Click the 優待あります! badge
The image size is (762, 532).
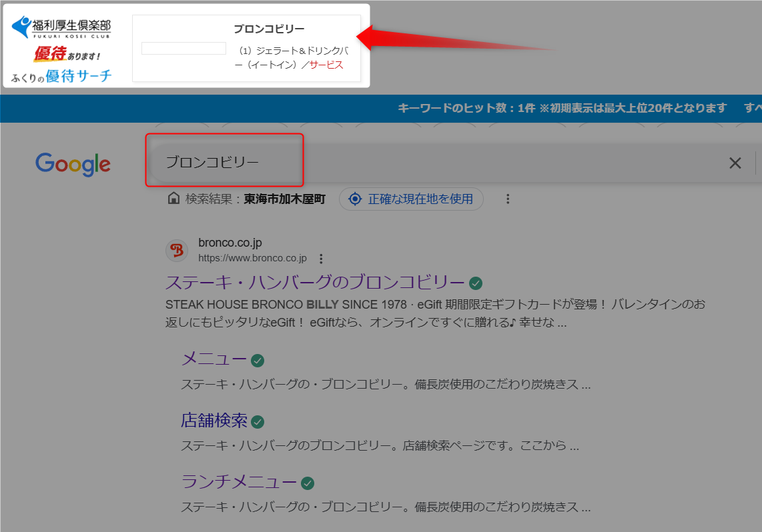click(67, 54)
